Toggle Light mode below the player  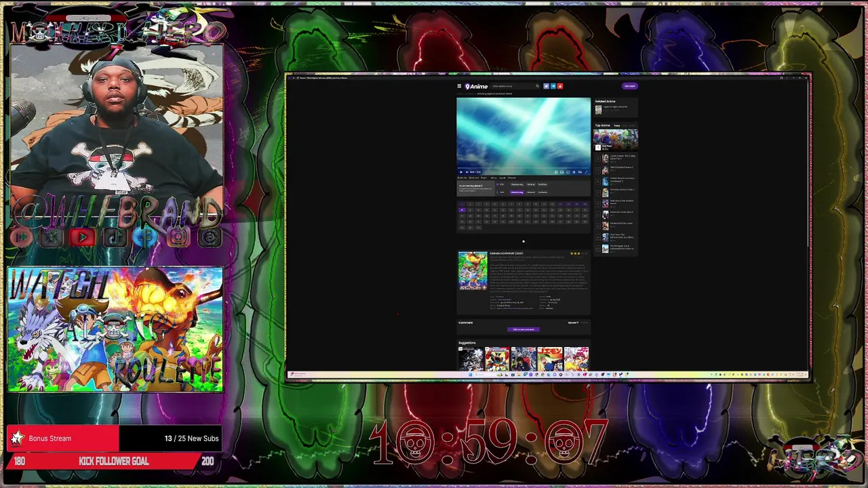point(484,178)
